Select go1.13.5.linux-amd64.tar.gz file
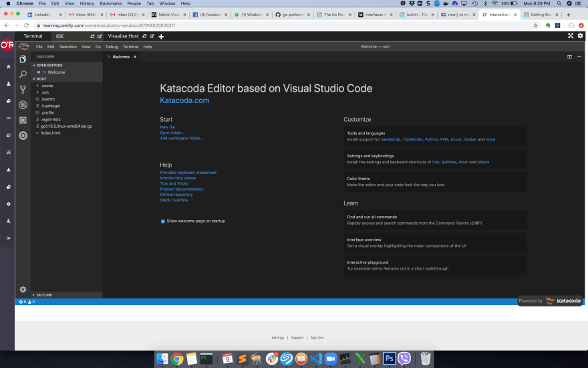Image resolution: width=588 pixels, height=368 pixels. (66, 126)
